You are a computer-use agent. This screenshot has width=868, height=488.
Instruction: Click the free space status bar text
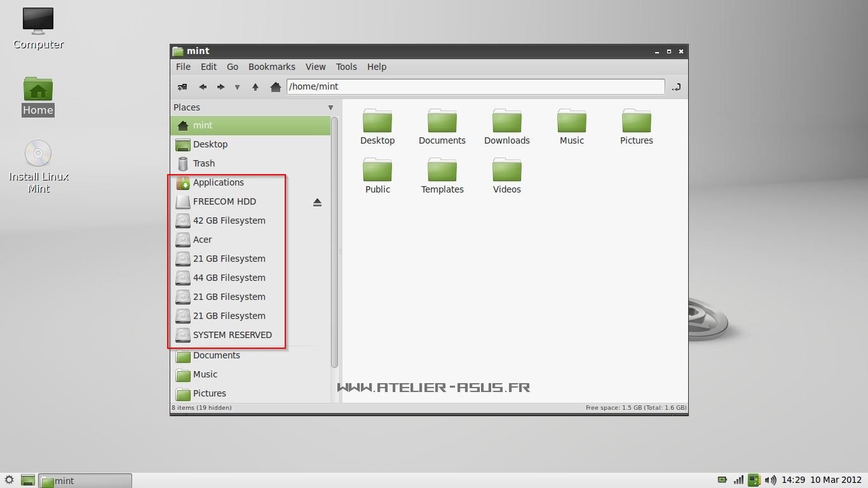[635, 408]
